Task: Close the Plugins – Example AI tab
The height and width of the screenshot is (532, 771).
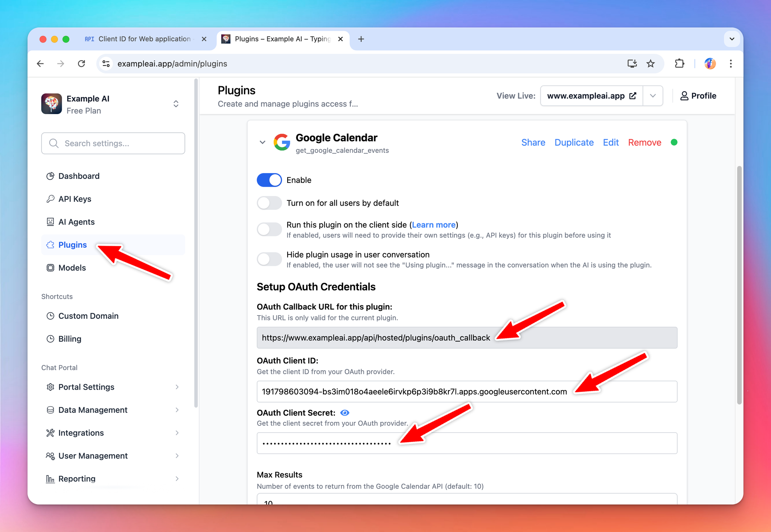Action: coord(340,39)
